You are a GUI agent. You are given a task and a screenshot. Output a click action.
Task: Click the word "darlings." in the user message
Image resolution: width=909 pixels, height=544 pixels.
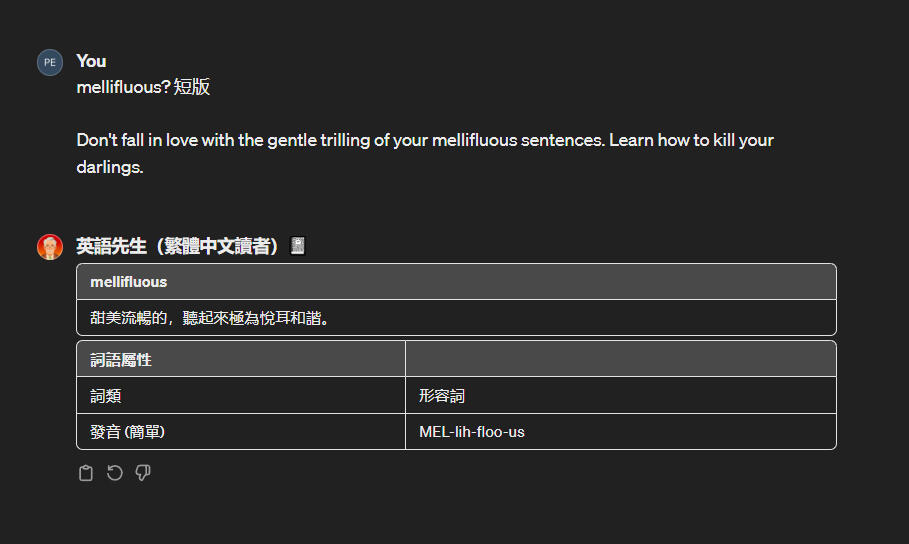coord(110,167)
